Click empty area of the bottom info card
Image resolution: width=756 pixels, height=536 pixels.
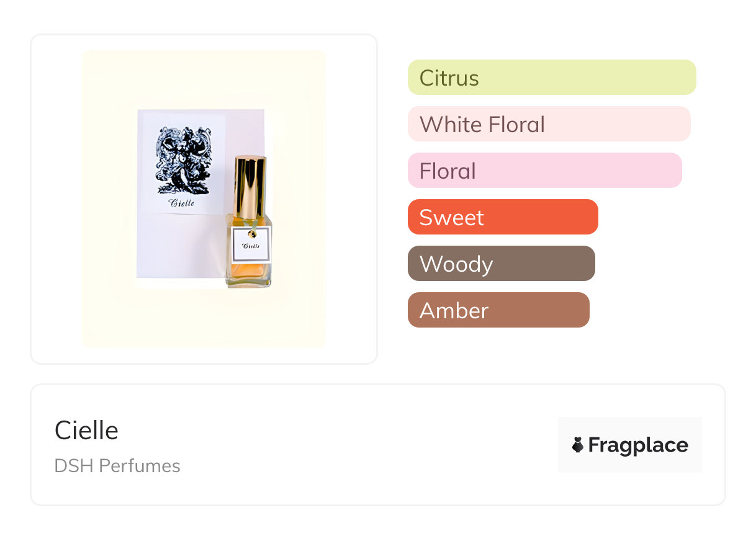point(372,447)
